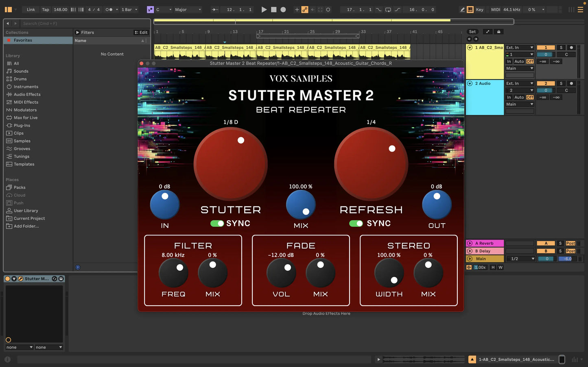The height and width of the screenshot is (367, 588).
Task: Click the info view icon at bottom-left
Action: point(7,359)
